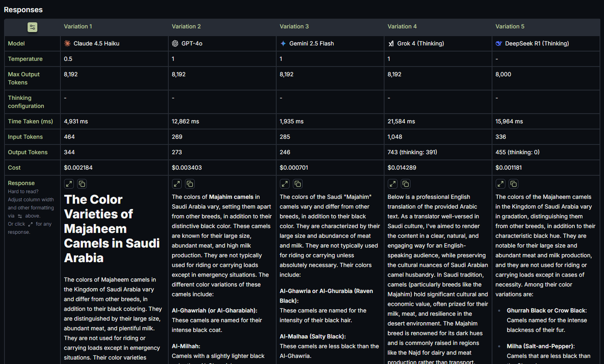Click the Max Output Tokens row label

pyautogui.click(x=24, y=78)
